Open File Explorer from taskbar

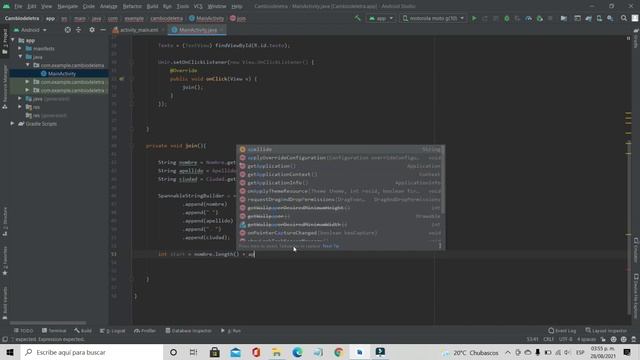tap(276, 352)
